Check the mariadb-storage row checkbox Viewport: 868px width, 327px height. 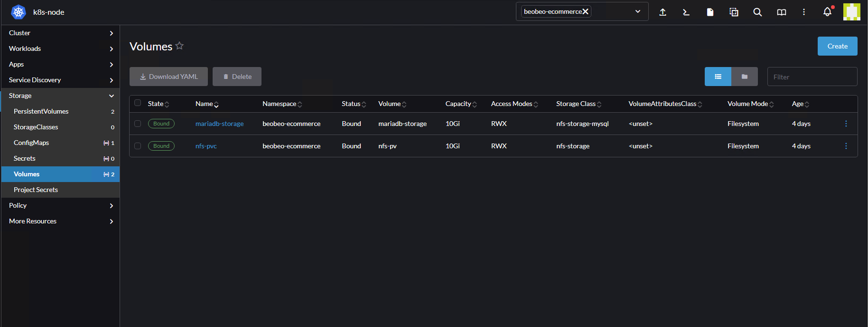pyautogui.click(x=138, y=124)
